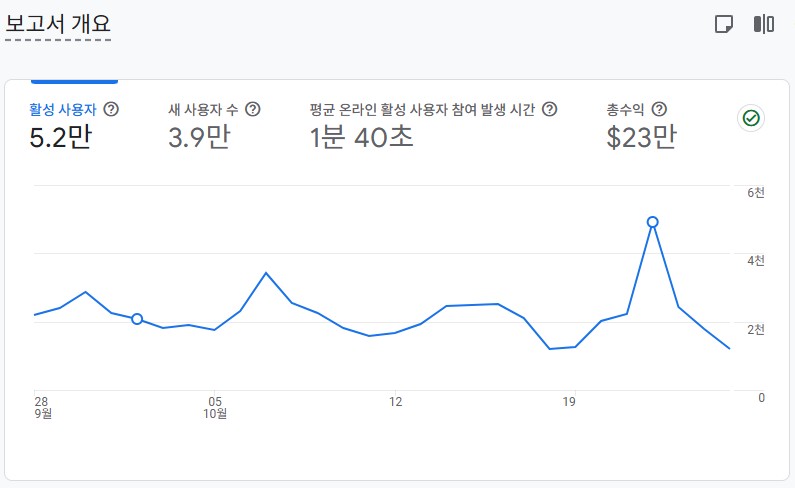Open the comparison columns icon
Image resolution: width=795 pixels, height=488 pixels.
[x=764, y=24]
